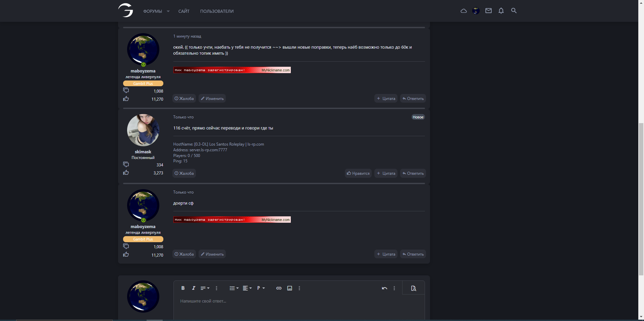The width and height of the screenshot is (644, 321).
Task: Toggle bold formatting in reply editor
Action: coord(183,288)
